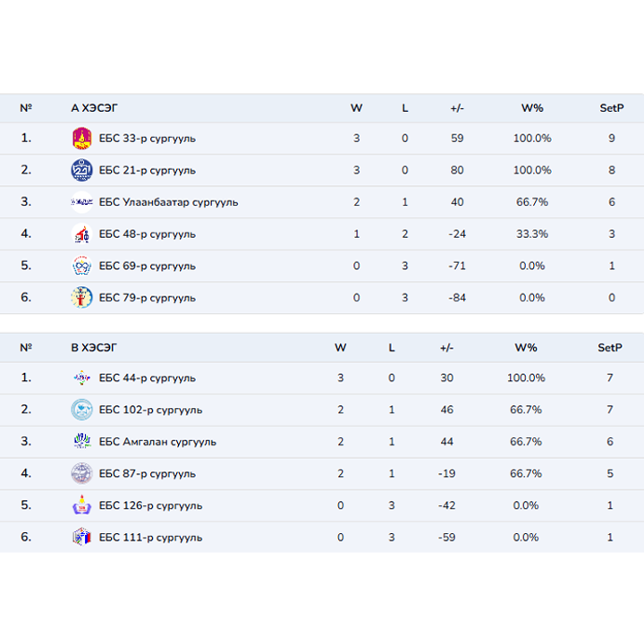Viewport: 644px width, 644px height.
Task: Click the ЕБС 79-р сургууль team logo
Action: (x=81, y=298)
